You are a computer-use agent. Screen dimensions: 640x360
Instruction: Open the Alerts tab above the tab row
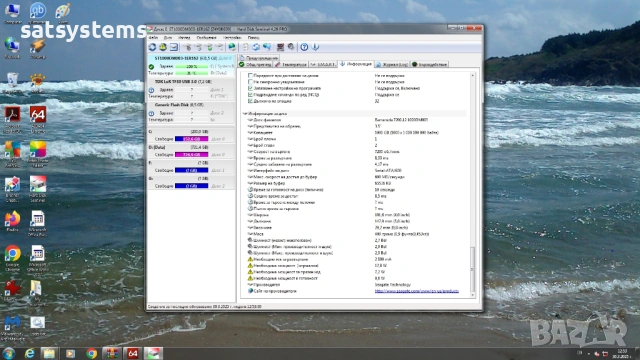(259, 58)
